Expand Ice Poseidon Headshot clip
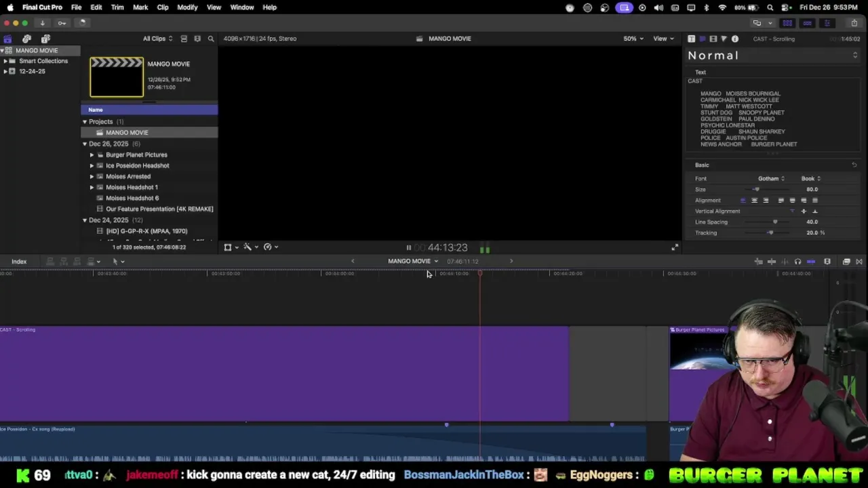The height and width of the screenshot is (488, 868). (x=92, y=165)
